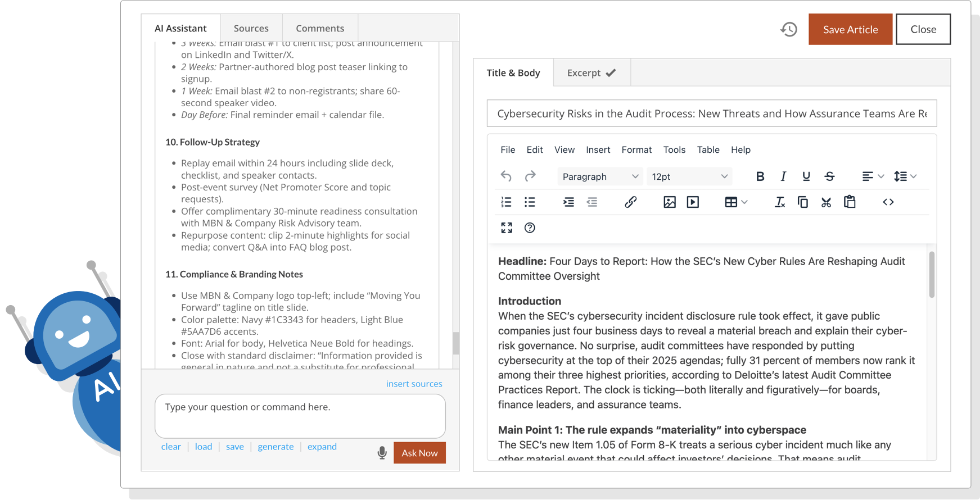Viewport: 980px width, 500px height.
Task: Open the 12pt font size dropdown
Action: coord(689,176)
